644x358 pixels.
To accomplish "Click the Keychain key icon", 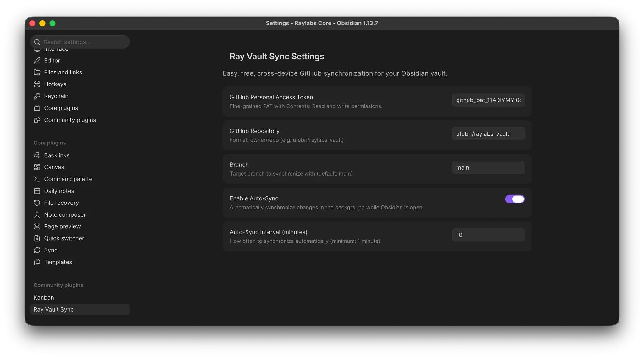I will [37, 96].
